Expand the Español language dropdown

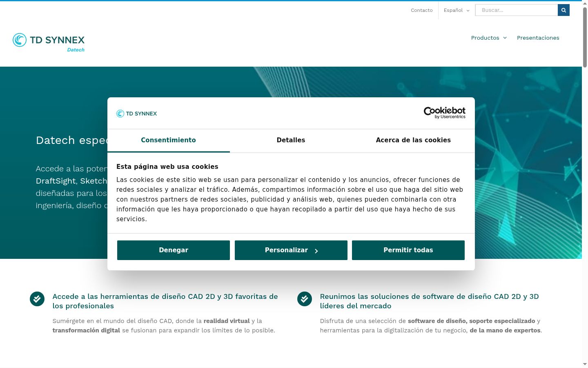coord(457,10)
